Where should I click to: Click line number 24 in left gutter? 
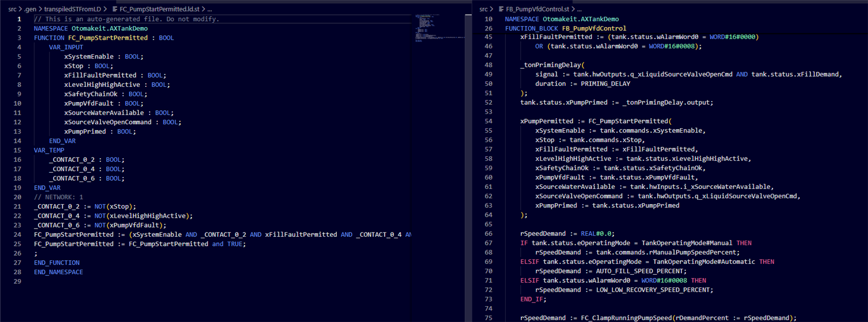[x=17, y=235]
